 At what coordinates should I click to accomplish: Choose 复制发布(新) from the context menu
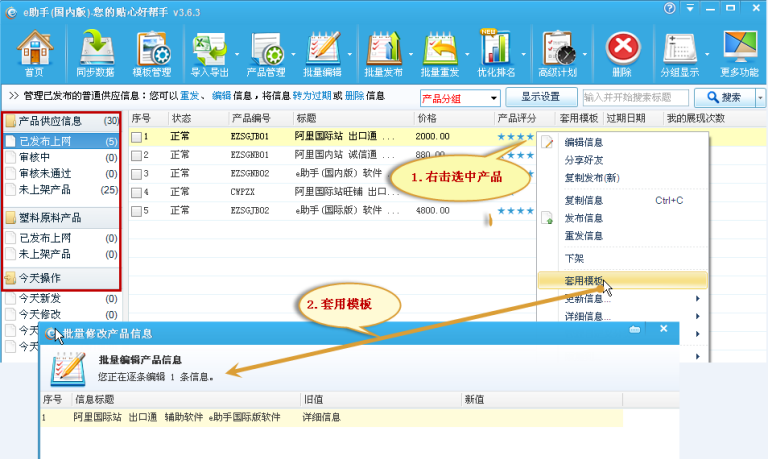point(592,178)
